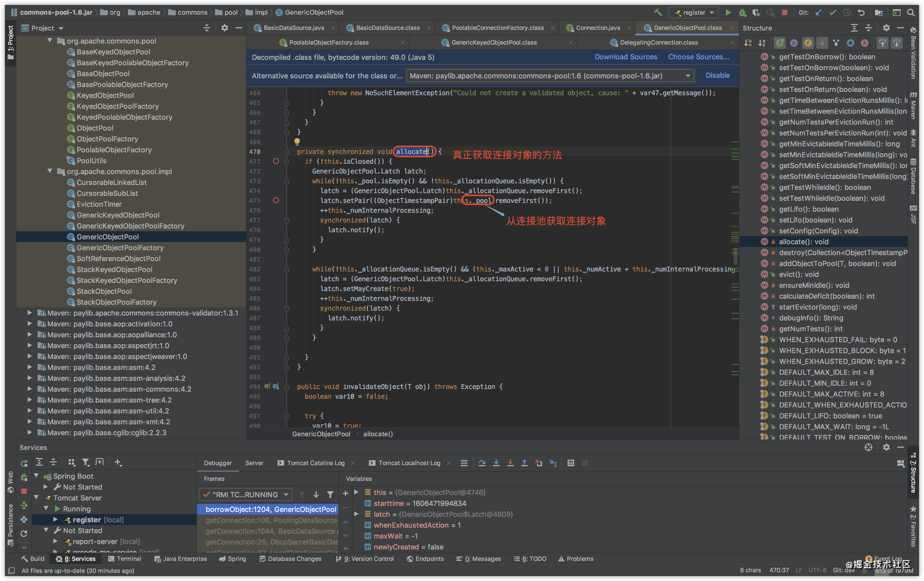Open the register run configuration dropdown

(x=693, y=12)
